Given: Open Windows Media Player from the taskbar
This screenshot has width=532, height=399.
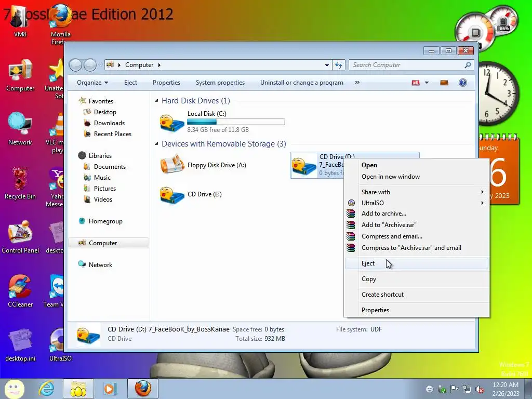Looking at the screenshot, I should pos(110,389).
